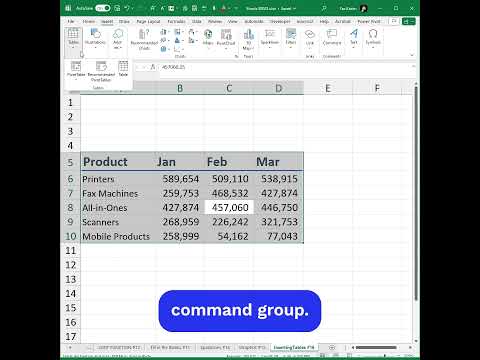
Task: Select cell with value 589,654
Action: [180, 179]
